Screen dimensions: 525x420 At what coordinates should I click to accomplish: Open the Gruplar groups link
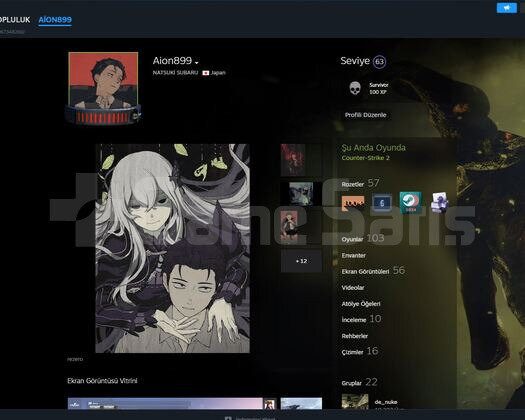[x=352, y=383]
